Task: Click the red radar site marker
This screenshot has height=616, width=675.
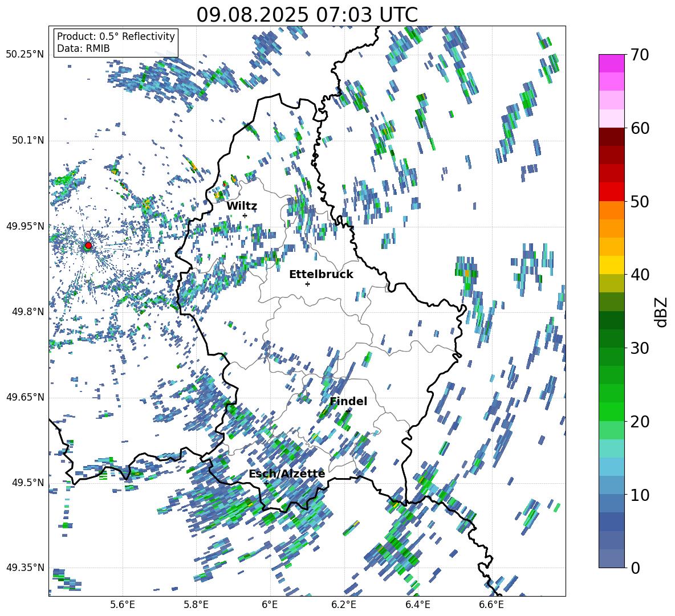Action: pyautogui.click(x=88, y=246)
